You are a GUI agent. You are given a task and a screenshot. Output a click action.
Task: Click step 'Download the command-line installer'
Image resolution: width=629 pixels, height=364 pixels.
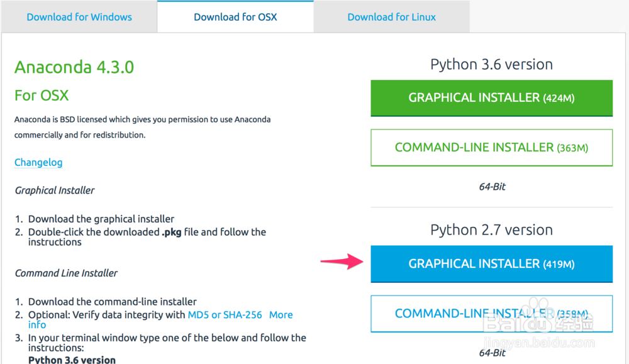[x=113, y=302]
